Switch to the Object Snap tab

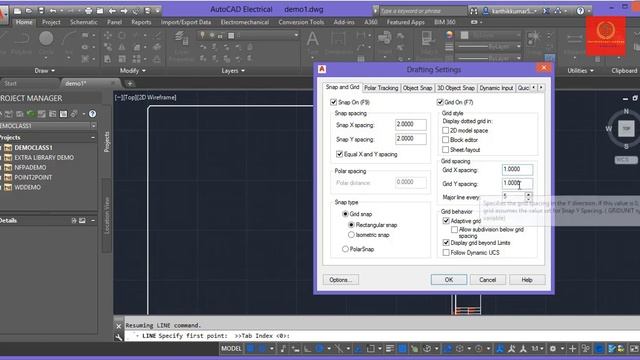coord(417,88)
